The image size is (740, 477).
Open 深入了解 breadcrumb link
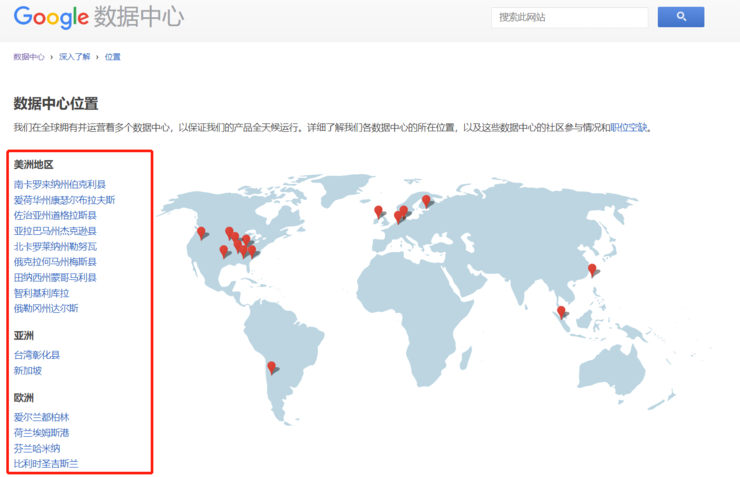click(x=74, y=57)
